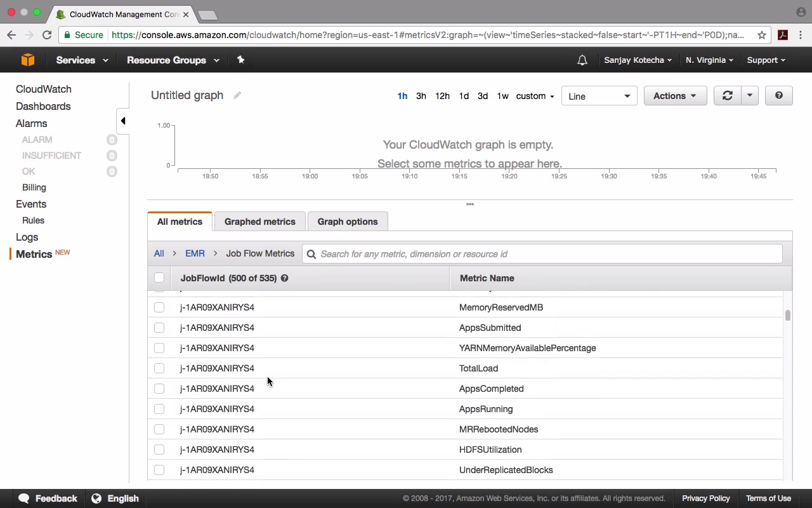Go to Events in the sidebar

31,204
